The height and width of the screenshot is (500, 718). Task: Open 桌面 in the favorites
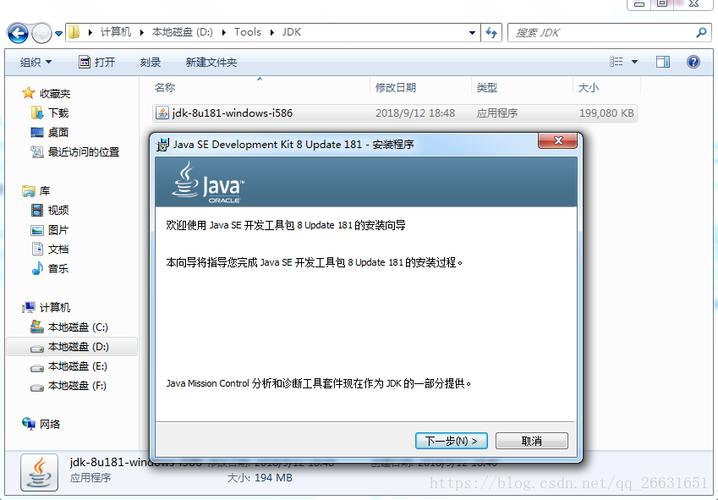click(49, 132)
